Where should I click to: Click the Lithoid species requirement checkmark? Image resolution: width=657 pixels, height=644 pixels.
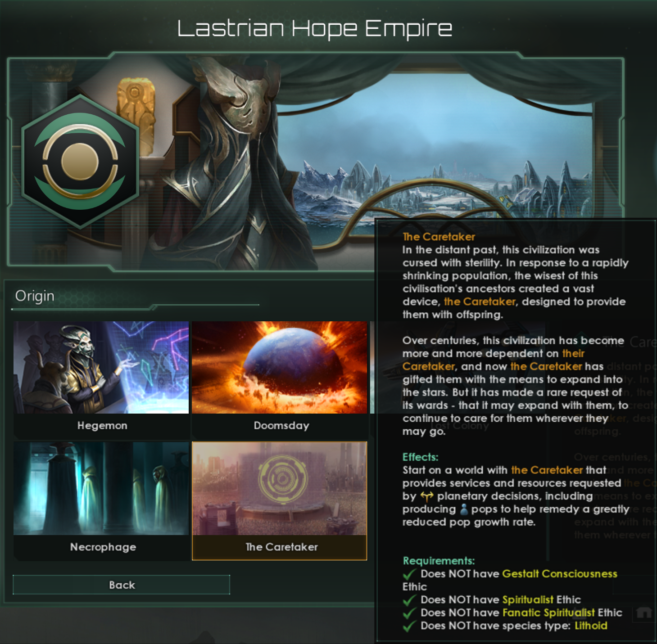[x=409, y=626]
